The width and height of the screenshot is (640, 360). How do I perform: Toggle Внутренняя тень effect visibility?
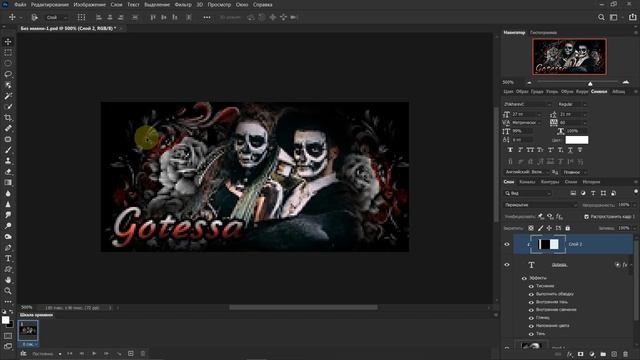tap(531, 302)
